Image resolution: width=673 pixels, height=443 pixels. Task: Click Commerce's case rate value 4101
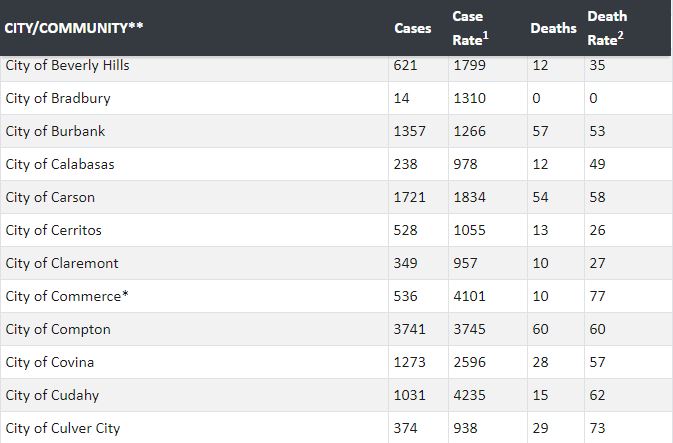pos(470,296)
